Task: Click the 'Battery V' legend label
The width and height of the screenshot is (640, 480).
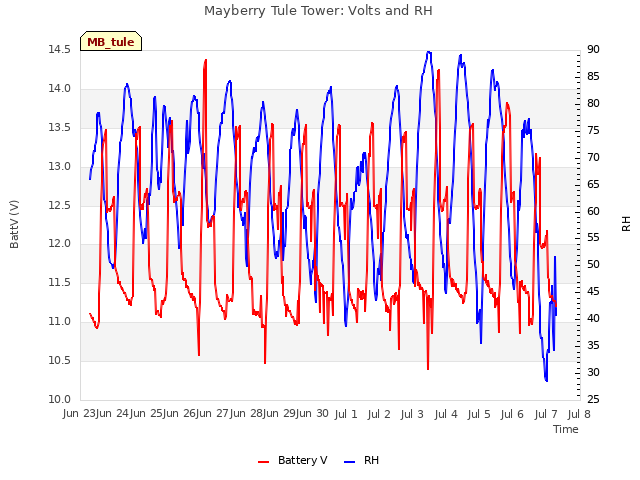Action: pos(302,460)
